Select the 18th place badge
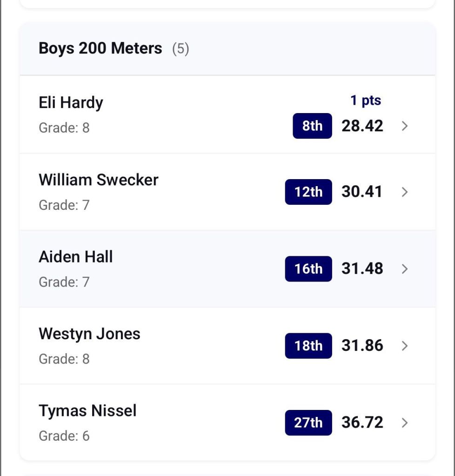This screenshot has height=476, width=455. tap(308, 346)
